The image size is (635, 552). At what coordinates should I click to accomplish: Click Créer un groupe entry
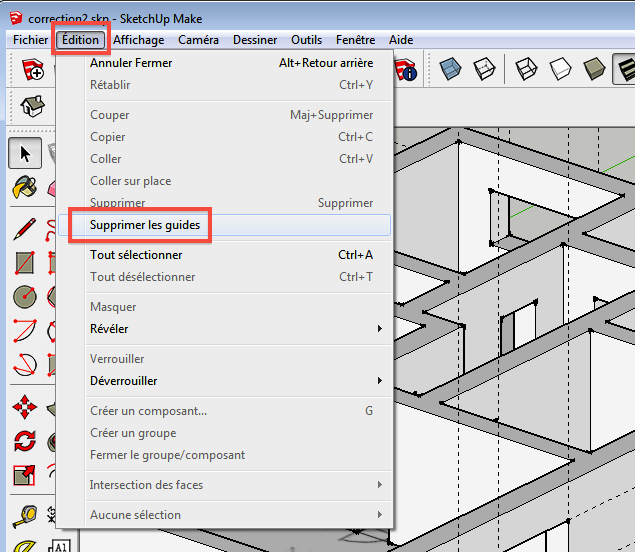224,433
